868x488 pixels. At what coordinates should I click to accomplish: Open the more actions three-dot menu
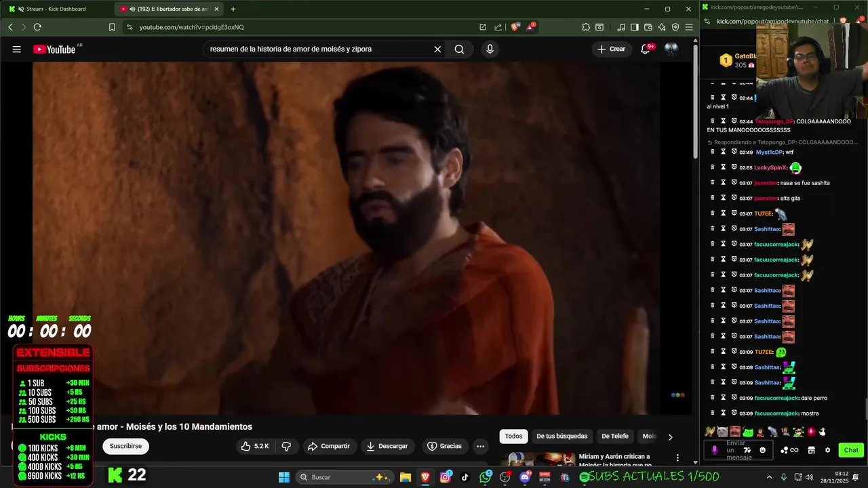(480, 446)
